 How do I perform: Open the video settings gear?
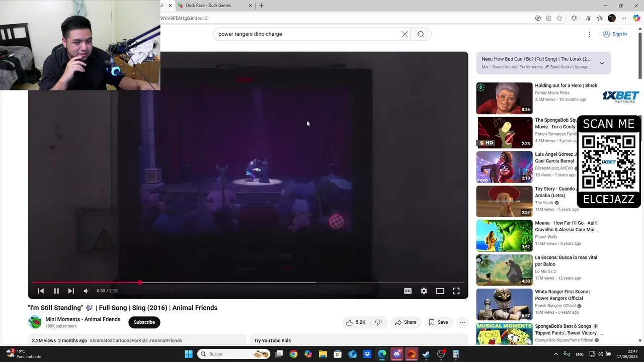(x=424, y=291)
